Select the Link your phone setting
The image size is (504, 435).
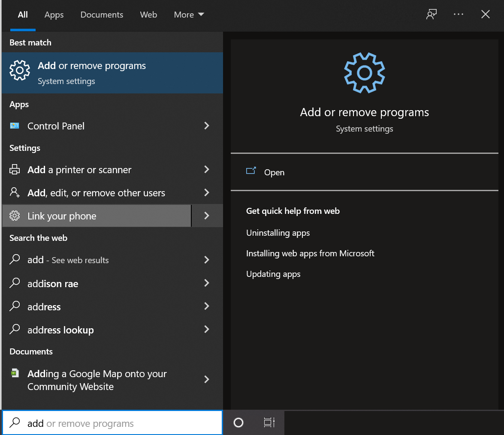point(97,216)
